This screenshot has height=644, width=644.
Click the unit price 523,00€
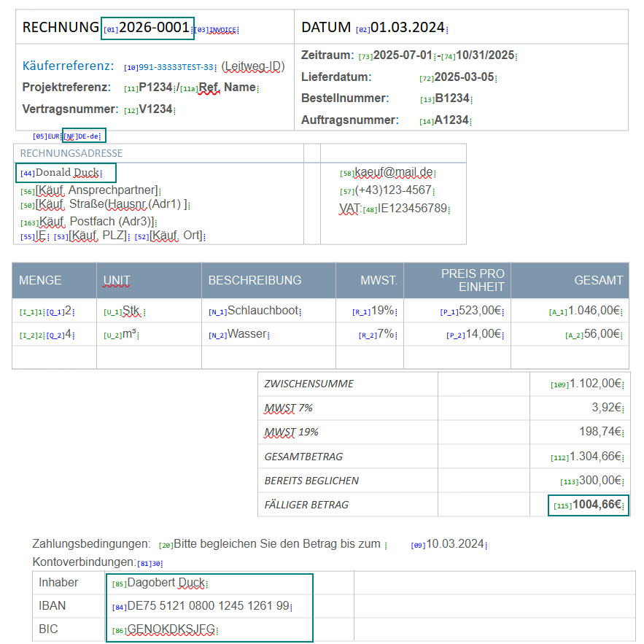[479, 311]
